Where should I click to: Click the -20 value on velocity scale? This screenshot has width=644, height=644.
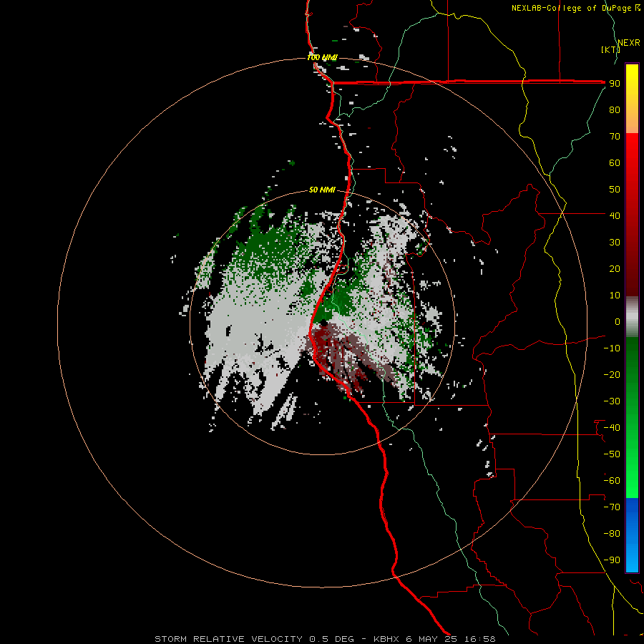point(612,374)
